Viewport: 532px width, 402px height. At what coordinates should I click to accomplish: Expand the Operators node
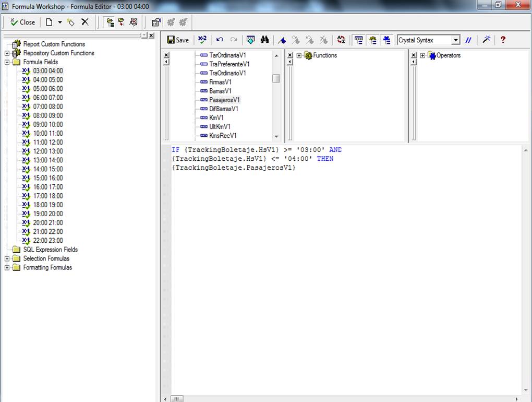click(x=422, y=55)
